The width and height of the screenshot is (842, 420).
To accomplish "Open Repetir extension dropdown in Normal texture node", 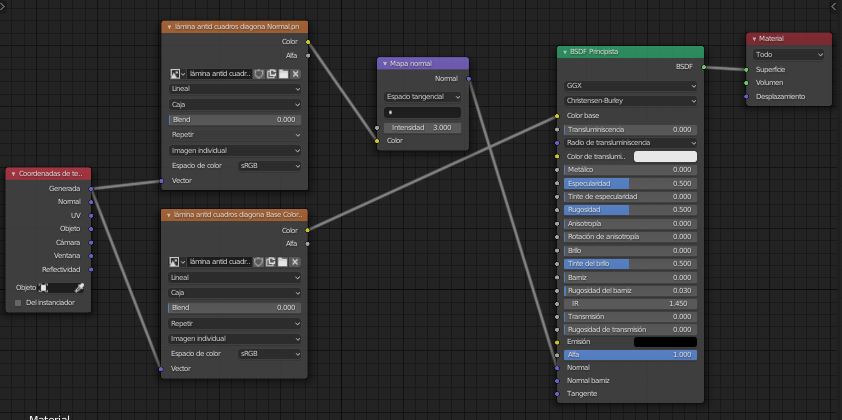I will (x=235, y=135).
